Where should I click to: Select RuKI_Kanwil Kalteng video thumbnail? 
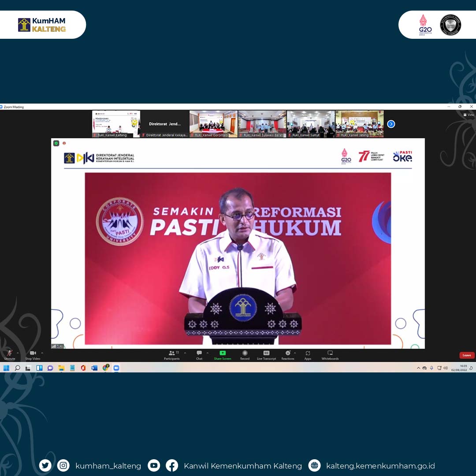coord(116,124)
